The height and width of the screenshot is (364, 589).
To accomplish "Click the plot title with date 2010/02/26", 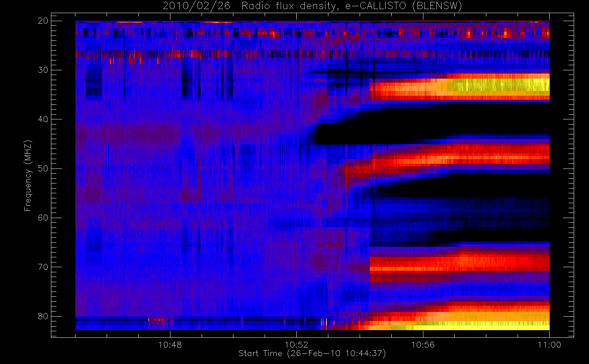I will 312,6.
